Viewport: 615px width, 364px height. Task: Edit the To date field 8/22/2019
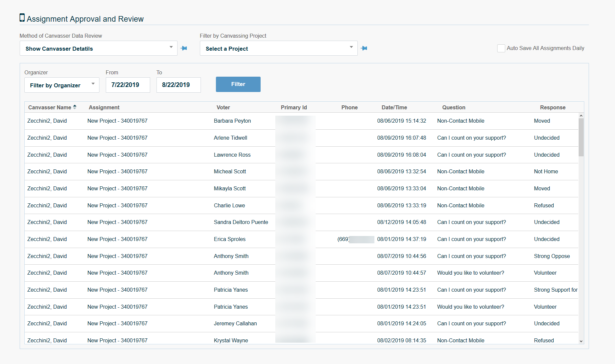pyautogui.click(x=179, y=85)
